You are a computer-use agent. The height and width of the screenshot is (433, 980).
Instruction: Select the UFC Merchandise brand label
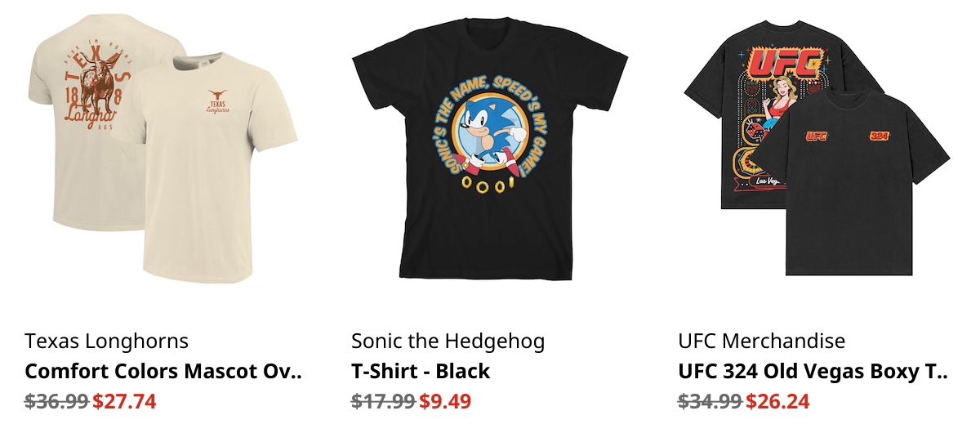(x=762, y=341)
